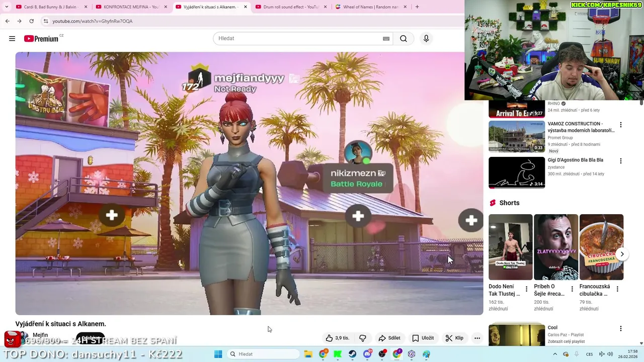Open the tab search dropdown
Image resolution: width=644 pixels, height=362 pixels.
pos(6,7)
